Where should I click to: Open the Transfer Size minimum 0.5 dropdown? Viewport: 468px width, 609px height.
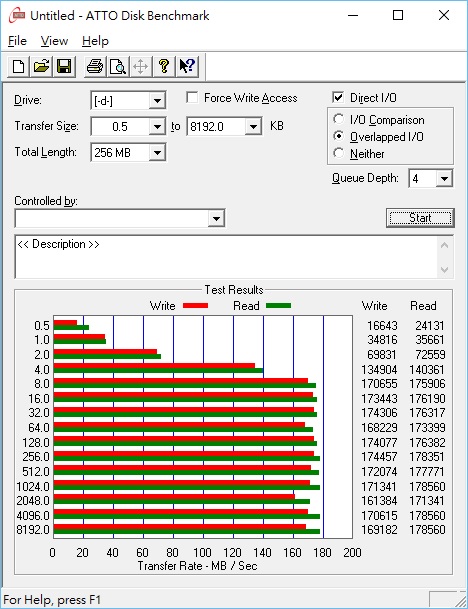(x=157, y=127)
